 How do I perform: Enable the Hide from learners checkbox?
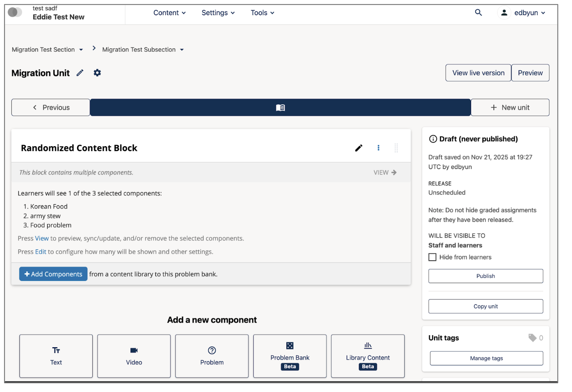pos(433,257)
